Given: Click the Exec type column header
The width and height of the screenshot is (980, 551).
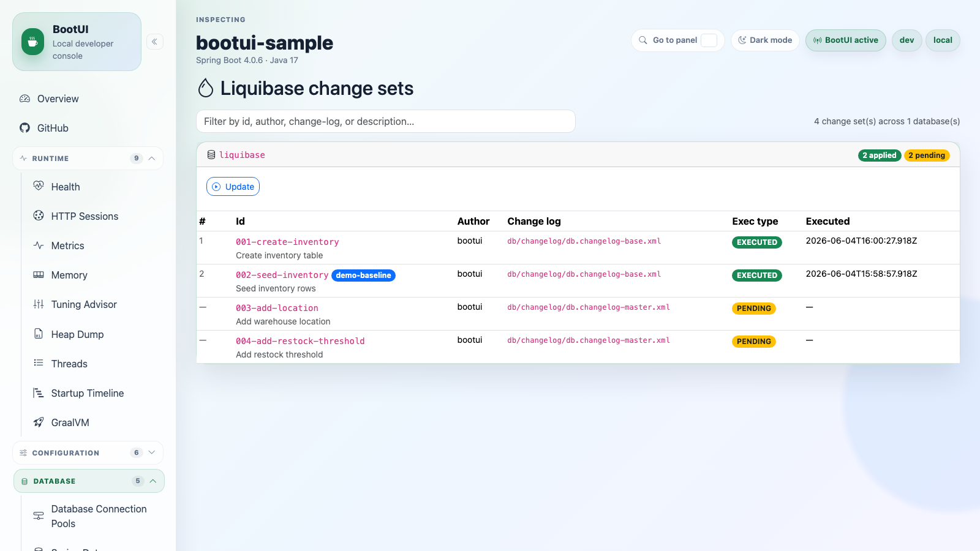Looking at the screenshot, I should pyautogui.click(x=755, y=221).
